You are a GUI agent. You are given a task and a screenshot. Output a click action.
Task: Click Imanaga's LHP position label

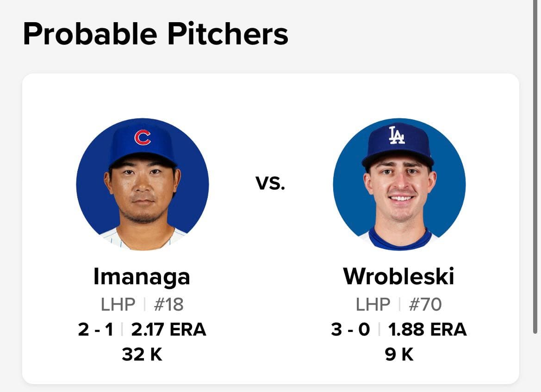pos(118,305)
